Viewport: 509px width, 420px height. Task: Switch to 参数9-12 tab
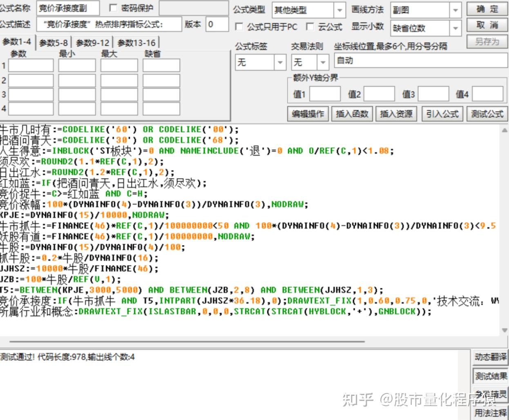pos(92,42)
